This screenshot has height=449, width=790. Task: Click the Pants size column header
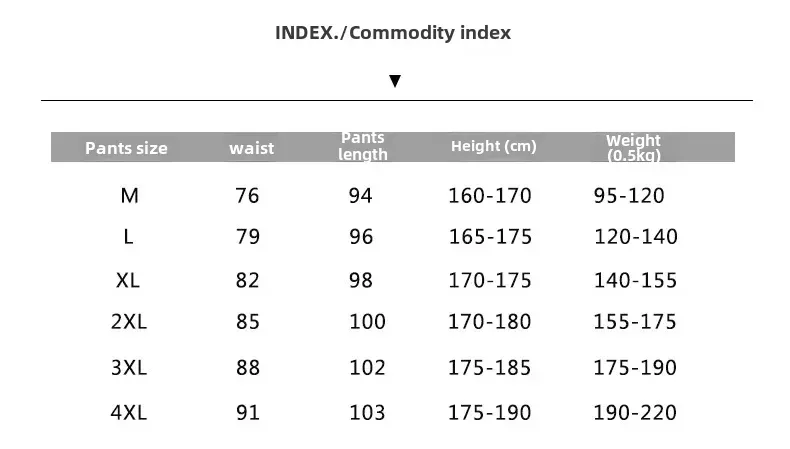(126, 148)
